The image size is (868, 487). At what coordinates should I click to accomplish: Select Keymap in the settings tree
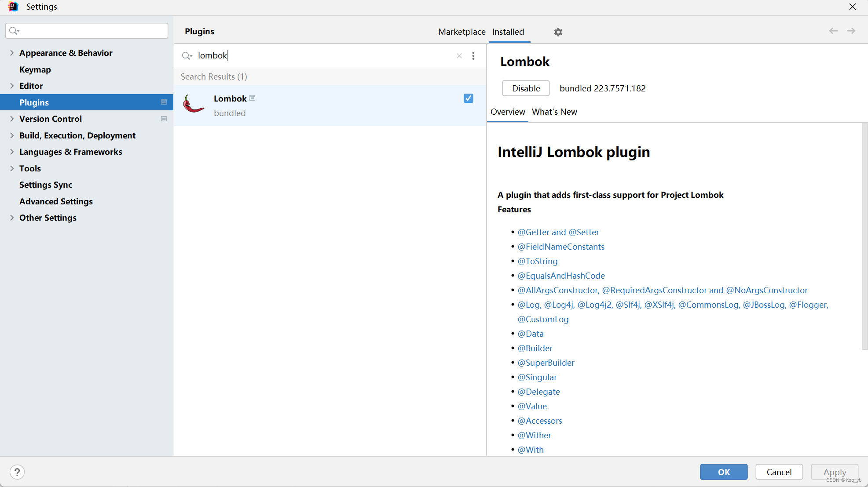35,69
